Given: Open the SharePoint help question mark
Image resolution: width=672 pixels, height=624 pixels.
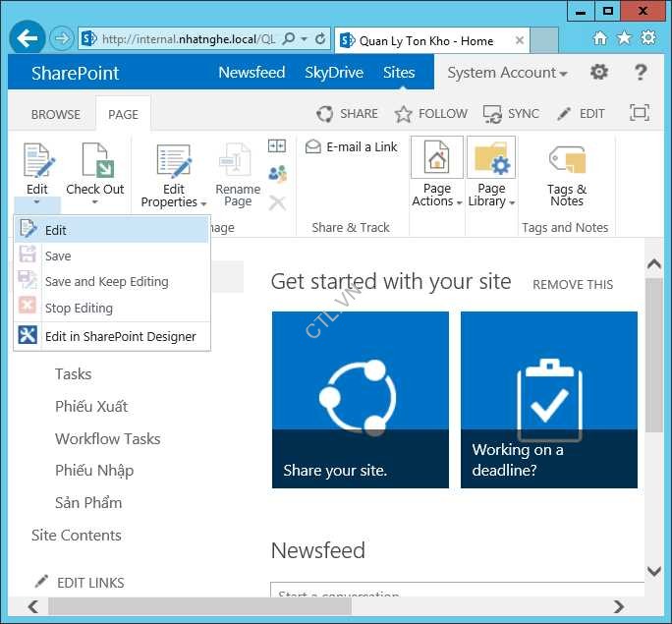Looking at the screenshot, I should pos(641,73).
